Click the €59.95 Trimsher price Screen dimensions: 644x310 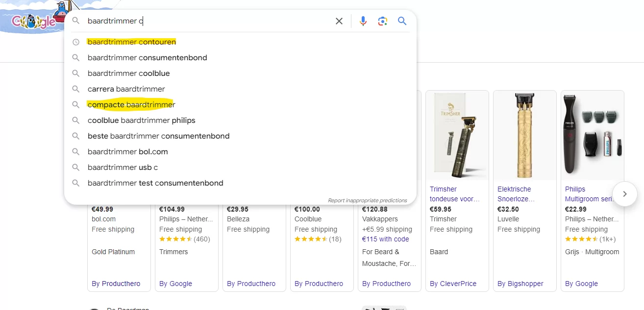441,209
